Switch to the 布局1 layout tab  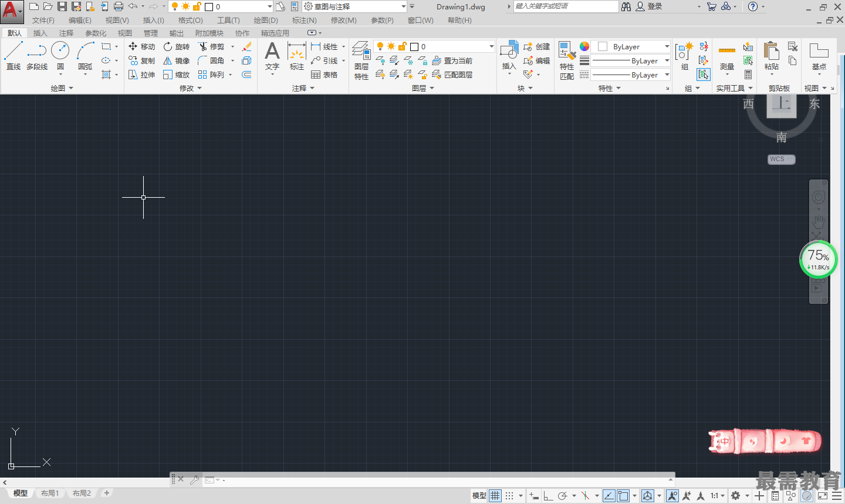tap(50, 493)
